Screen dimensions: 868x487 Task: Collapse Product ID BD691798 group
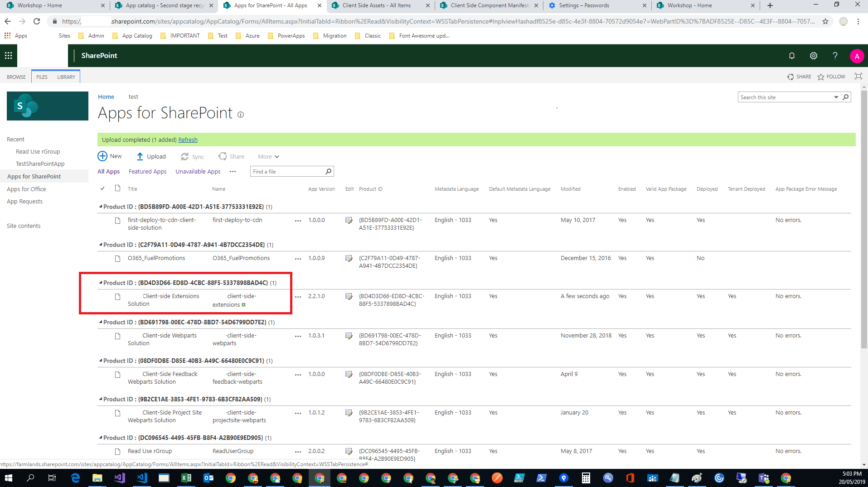pyautogui.click(x=101, y=322)
